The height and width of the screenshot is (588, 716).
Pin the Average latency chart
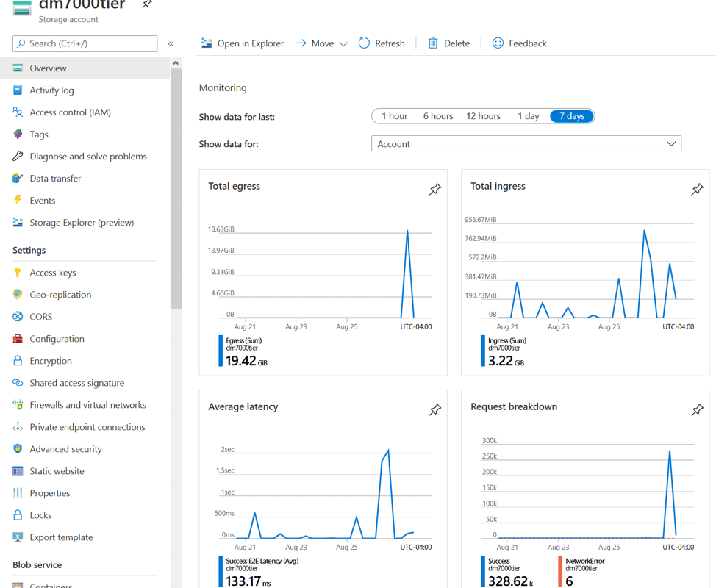click(x=434, y=409)
